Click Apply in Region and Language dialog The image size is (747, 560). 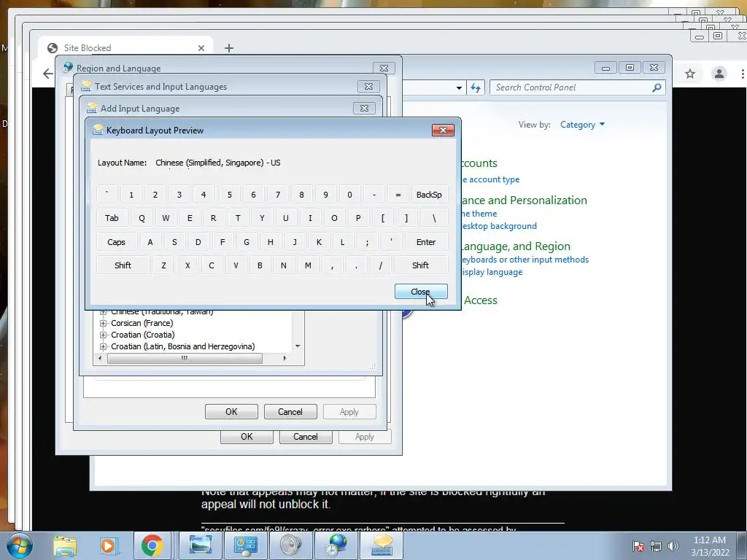(365, 437)
